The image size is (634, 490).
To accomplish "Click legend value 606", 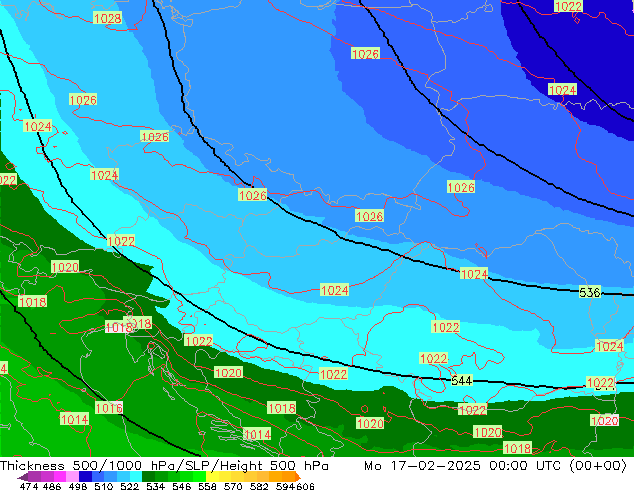I will [305, 486].
